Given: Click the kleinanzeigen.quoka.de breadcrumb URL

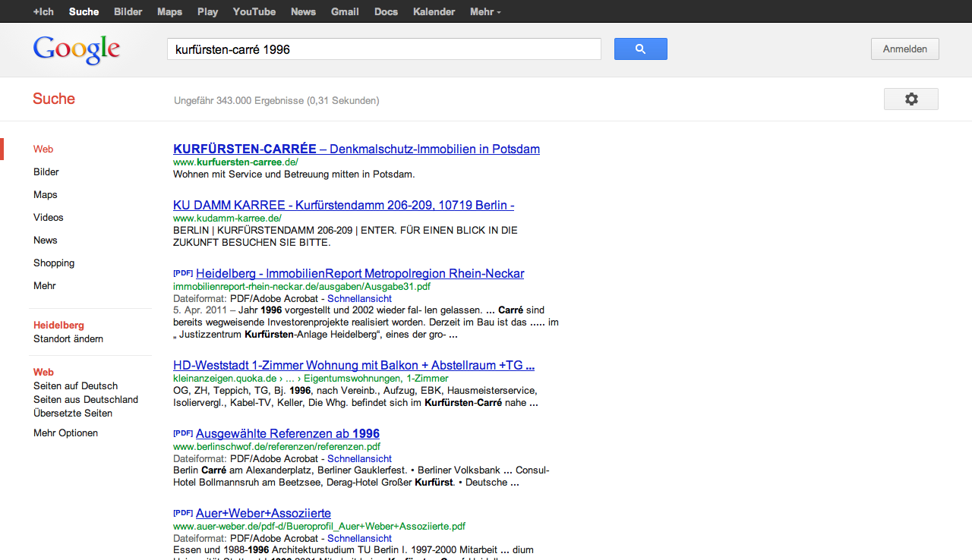Looking at the screenshot, I should 311,379.
